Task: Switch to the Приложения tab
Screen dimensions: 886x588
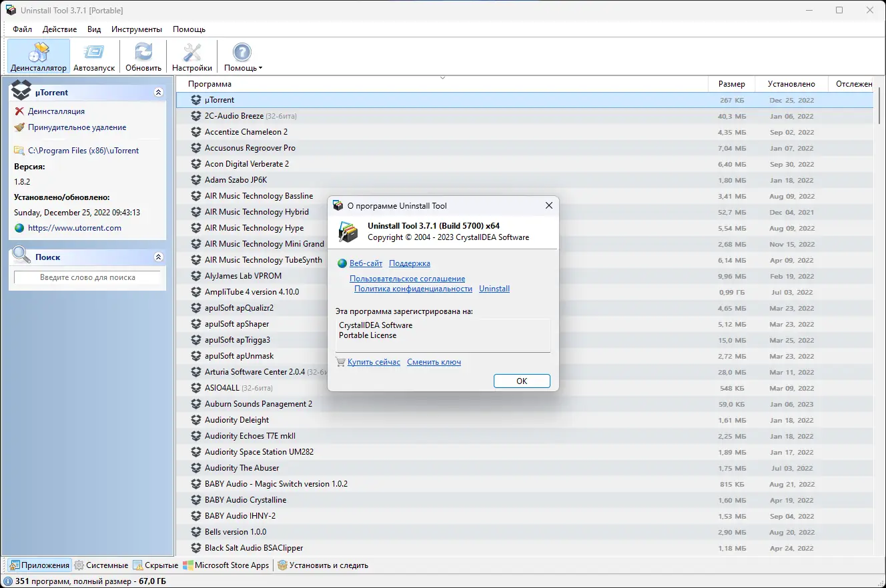Action: [x=39, y=565]
